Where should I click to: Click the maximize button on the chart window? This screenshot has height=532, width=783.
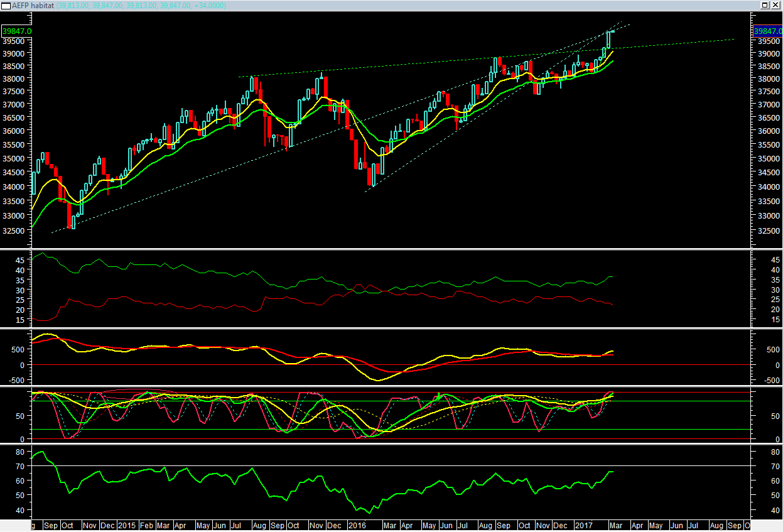click(x=765, y=4)
